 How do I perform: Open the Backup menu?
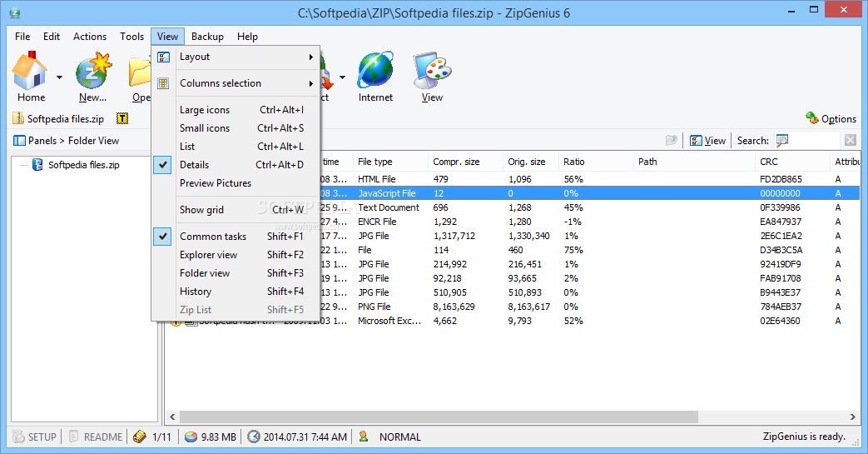pos(207,36)
